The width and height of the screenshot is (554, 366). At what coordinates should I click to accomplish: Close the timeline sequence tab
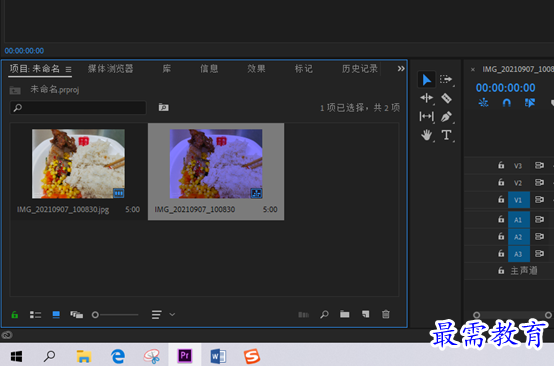pos(473,70)
